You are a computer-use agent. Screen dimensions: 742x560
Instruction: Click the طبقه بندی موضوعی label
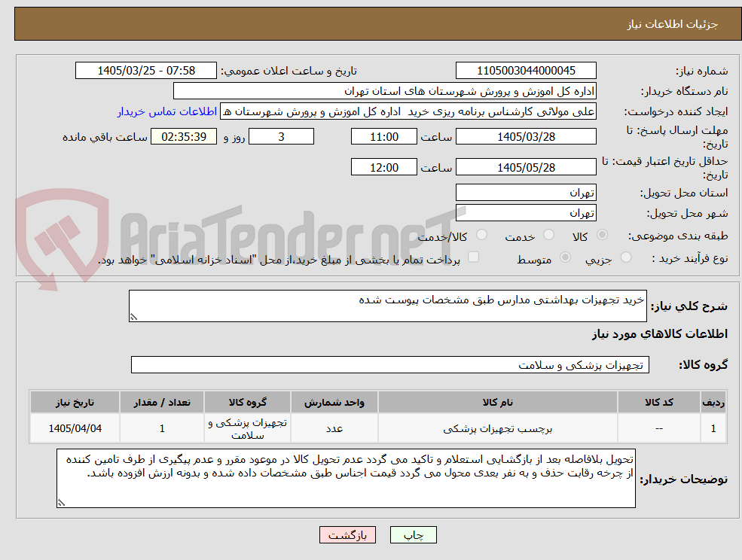pos(678,236)
